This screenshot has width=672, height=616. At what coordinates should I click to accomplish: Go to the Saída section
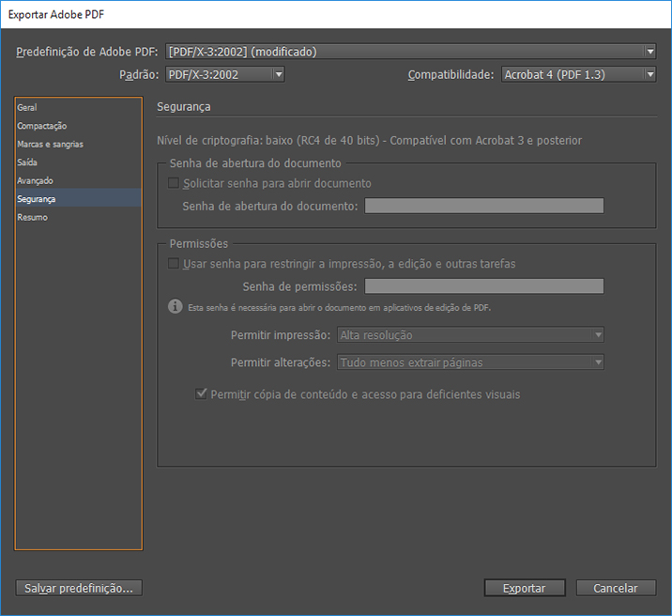tap(28, 162)
